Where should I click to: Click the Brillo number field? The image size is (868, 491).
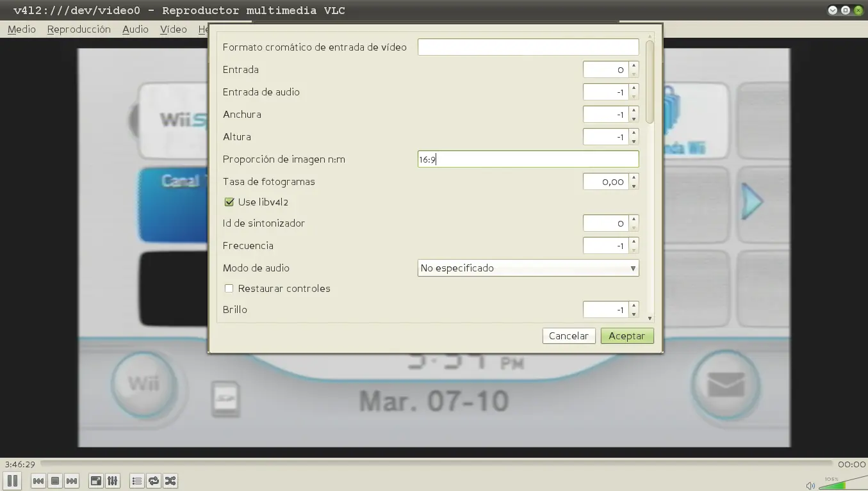606,310
